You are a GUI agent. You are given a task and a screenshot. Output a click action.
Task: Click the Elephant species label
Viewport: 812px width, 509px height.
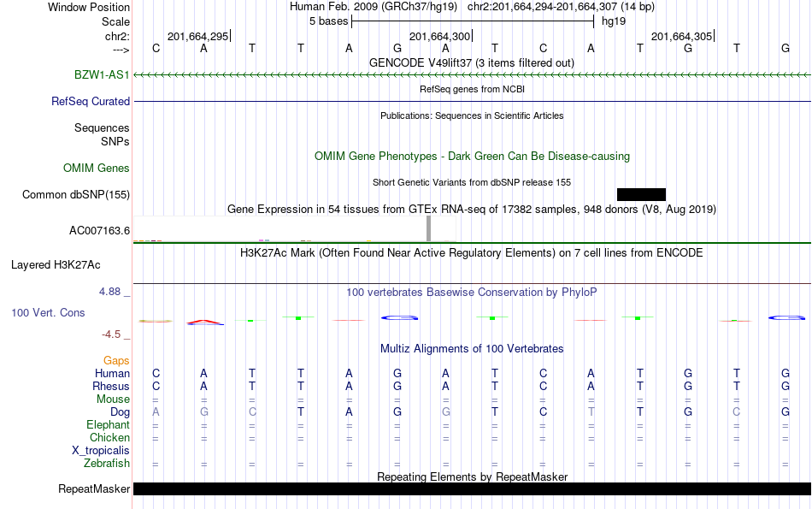[x=109, y=424]
